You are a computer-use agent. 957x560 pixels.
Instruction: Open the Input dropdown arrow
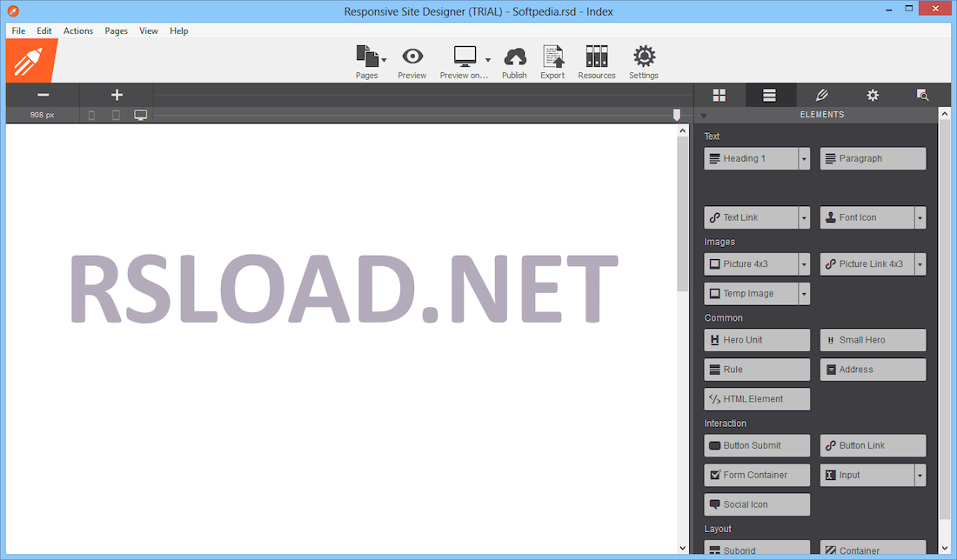920,475
